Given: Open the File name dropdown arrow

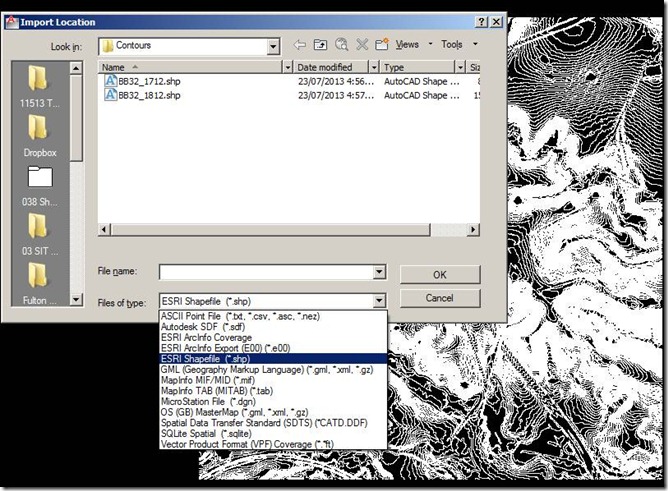Looking at the screenshot, I should (x=379, y=272).
